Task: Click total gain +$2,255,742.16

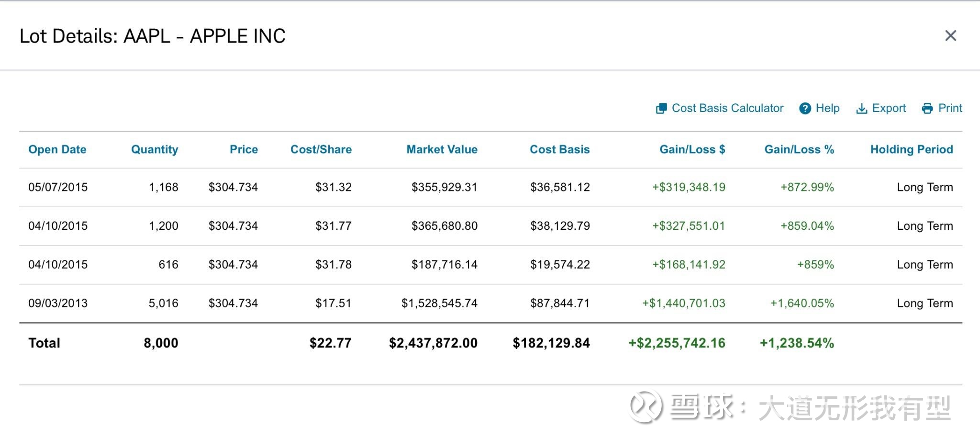Action: [x=677, y=343]
